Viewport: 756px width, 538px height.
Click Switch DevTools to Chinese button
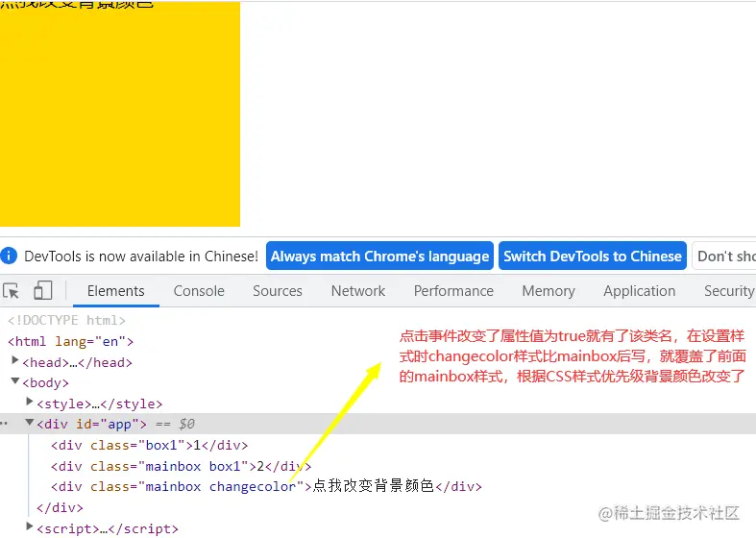pyautogui.click(x=593, y=256)
